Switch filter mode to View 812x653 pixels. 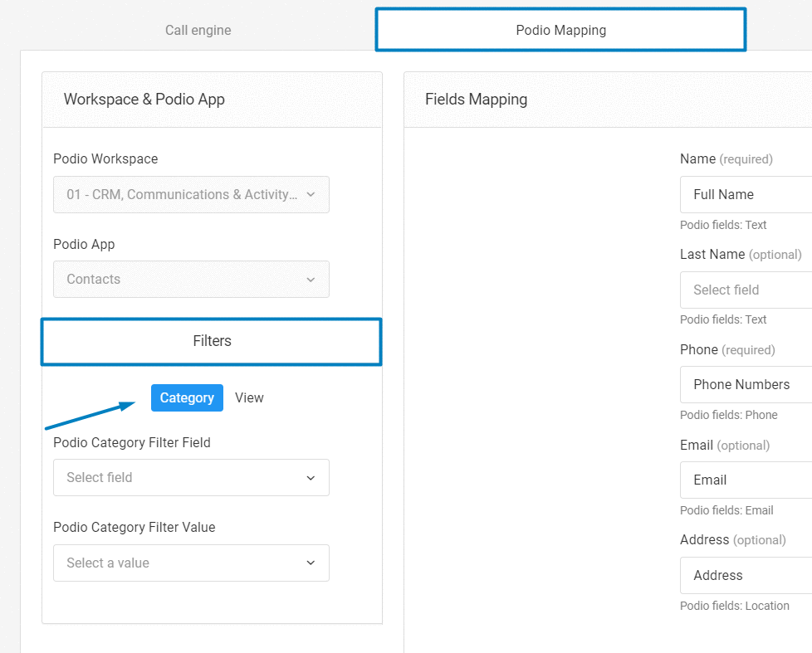coord(249,398)
